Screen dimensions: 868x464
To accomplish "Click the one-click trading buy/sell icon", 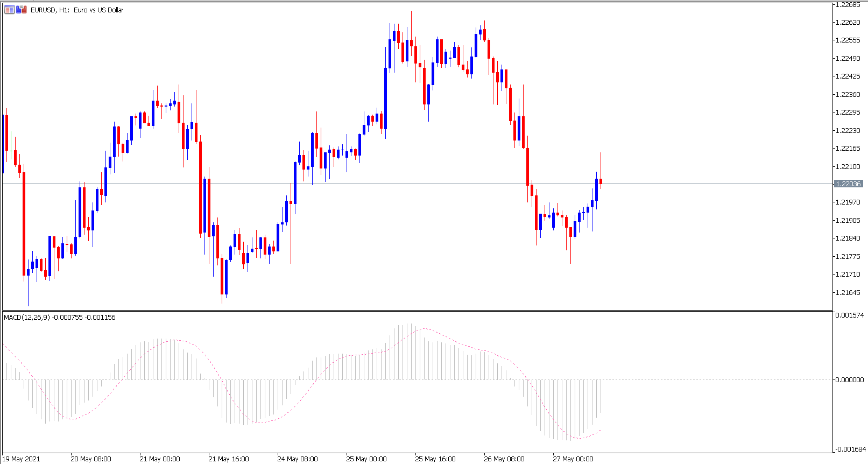I will (22, 10).
